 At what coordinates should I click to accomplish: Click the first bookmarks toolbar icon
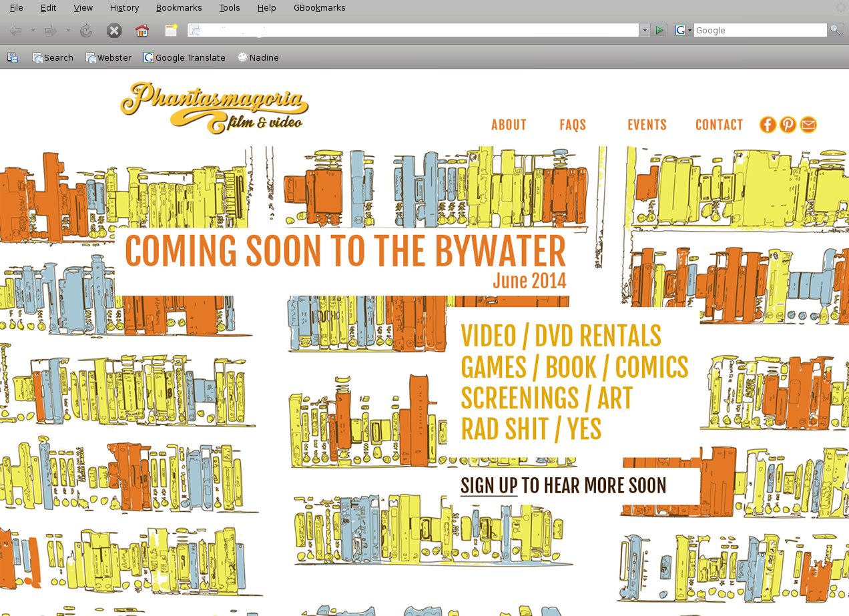tap(13, 57)
